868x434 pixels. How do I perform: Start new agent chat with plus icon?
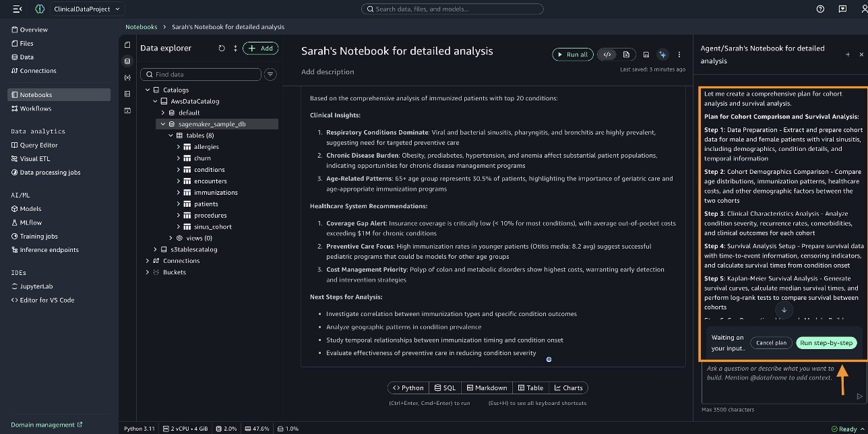coord(848,55)
